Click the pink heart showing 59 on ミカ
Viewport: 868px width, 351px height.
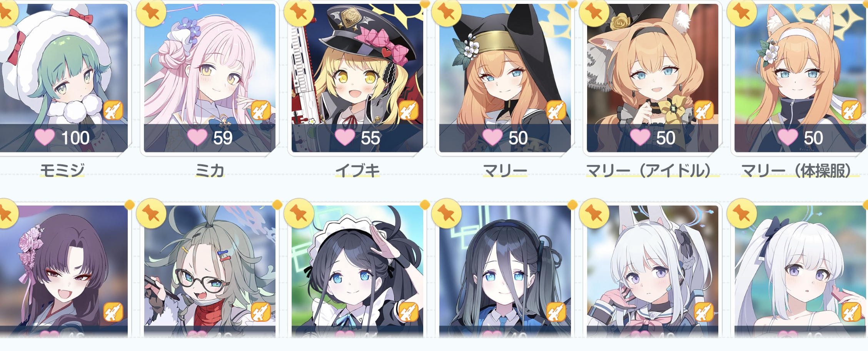(197, 137)
